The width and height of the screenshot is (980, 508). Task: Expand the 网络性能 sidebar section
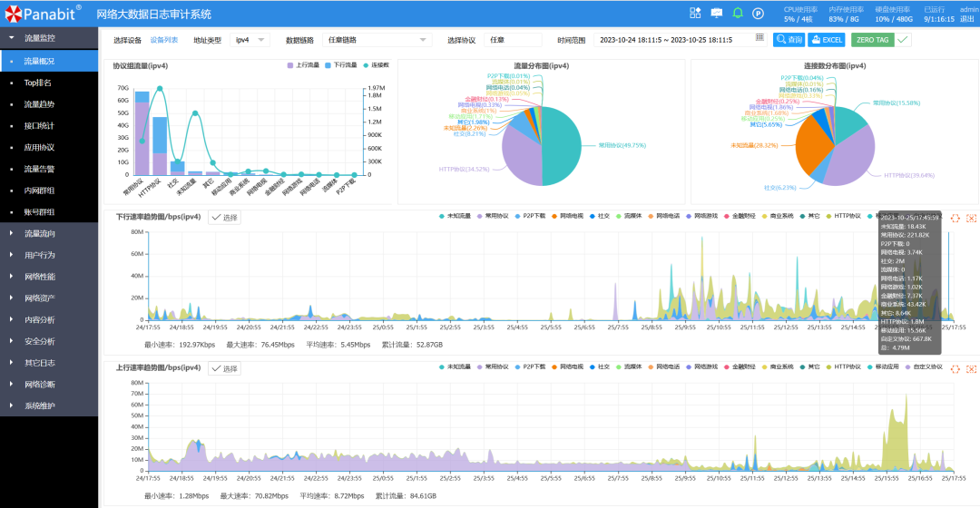(x=49, y=277)
